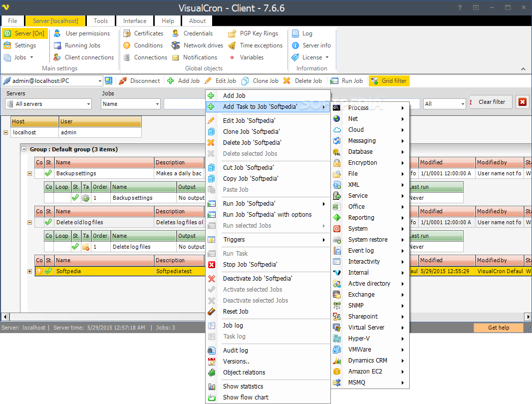Open Time exceptions
The width and height of the screenshot is (532, 404).
(x=256, y=45)
